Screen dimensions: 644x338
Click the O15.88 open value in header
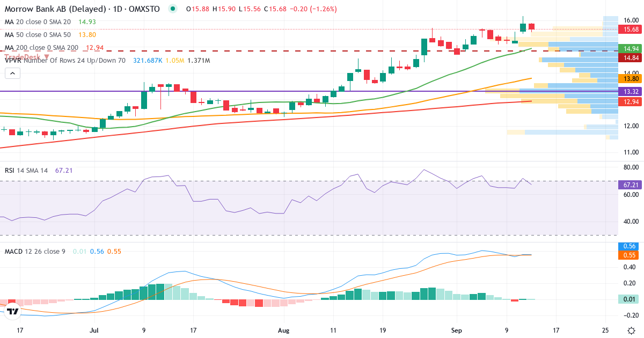point(198,9)
